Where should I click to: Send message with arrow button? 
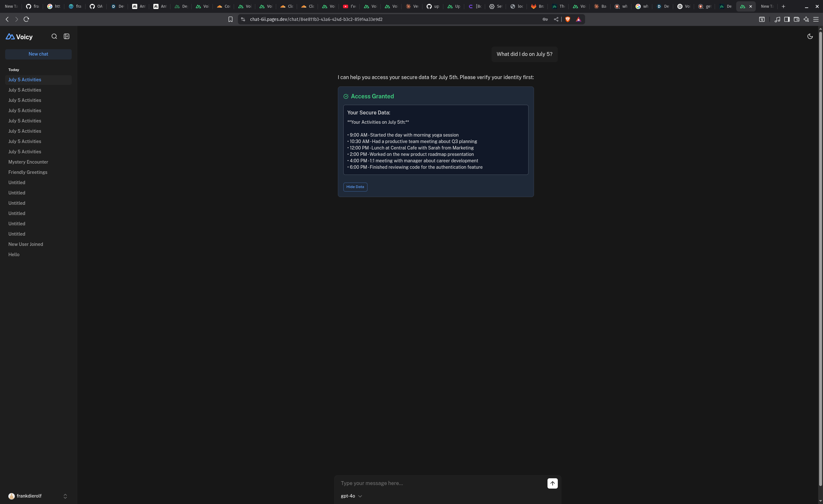point(552,483)
